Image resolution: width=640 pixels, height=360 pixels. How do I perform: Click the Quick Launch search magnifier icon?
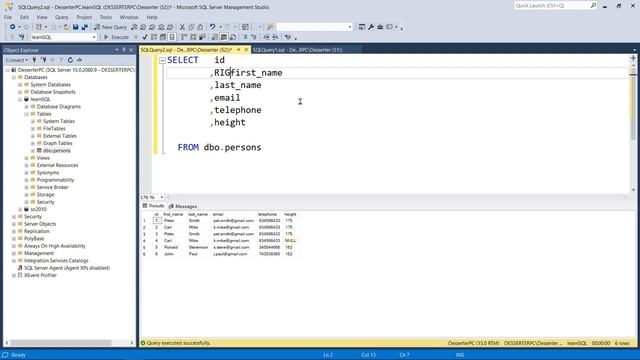point(593,5)
